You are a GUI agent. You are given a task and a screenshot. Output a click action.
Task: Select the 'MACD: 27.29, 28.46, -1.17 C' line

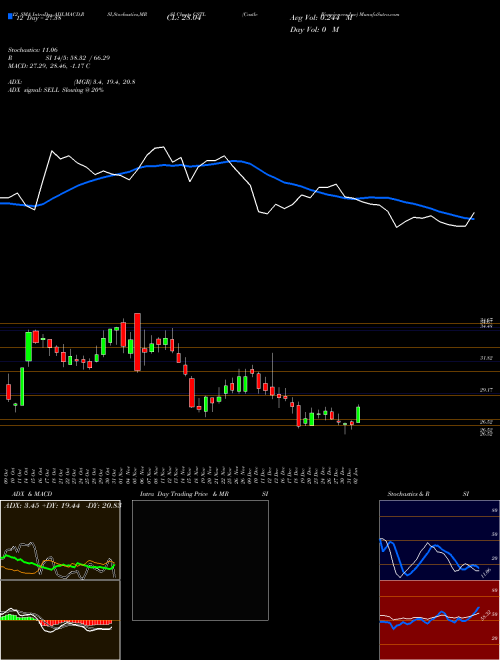(49, 66)
